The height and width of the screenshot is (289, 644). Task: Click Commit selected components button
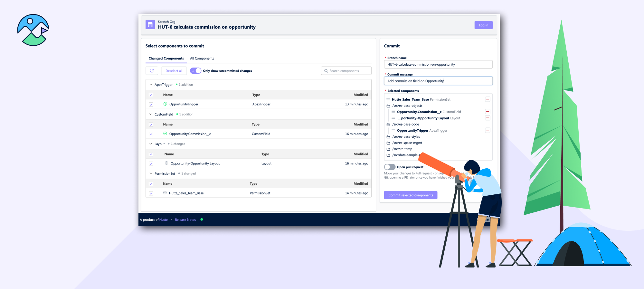(x=411, y=195)
